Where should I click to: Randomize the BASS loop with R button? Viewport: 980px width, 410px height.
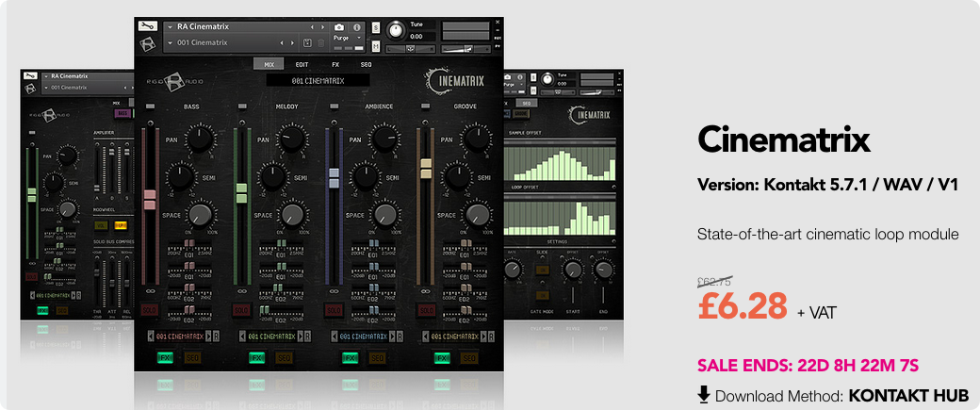point(216,336)
